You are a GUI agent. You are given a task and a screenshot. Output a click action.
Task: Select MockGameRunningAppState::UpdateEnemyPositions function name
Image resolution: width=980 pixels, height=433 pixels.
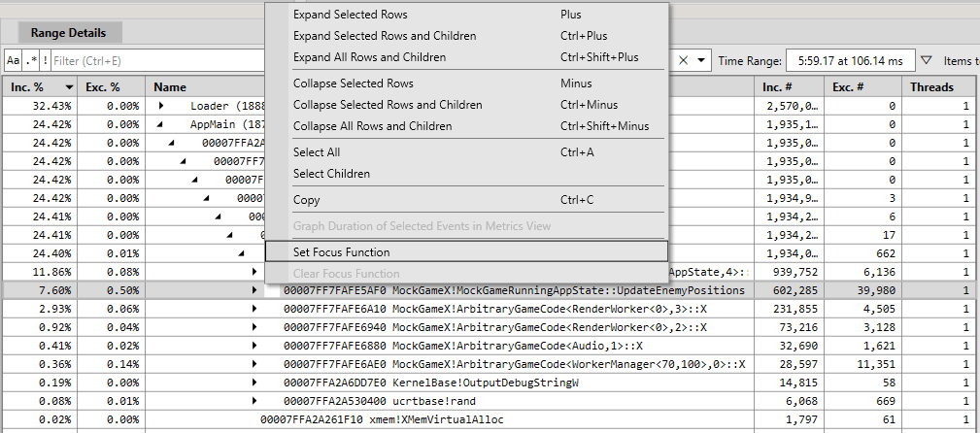tap(568, 290)
